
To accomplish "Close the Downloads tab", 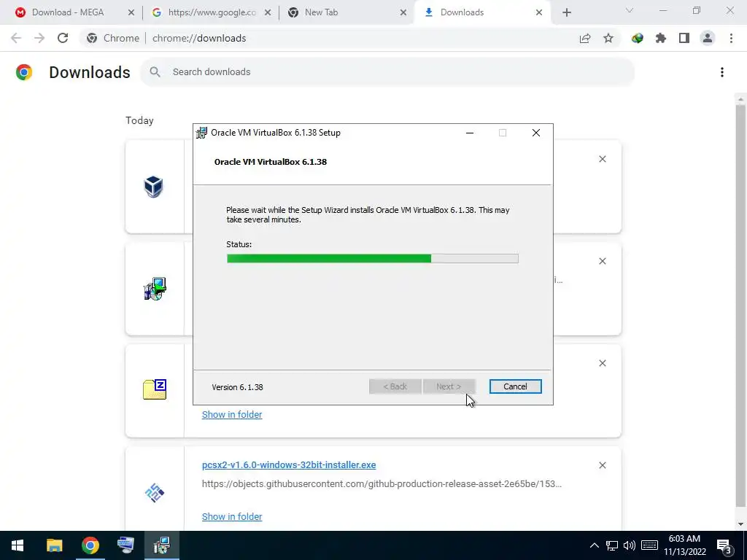I will pos(539,13).
